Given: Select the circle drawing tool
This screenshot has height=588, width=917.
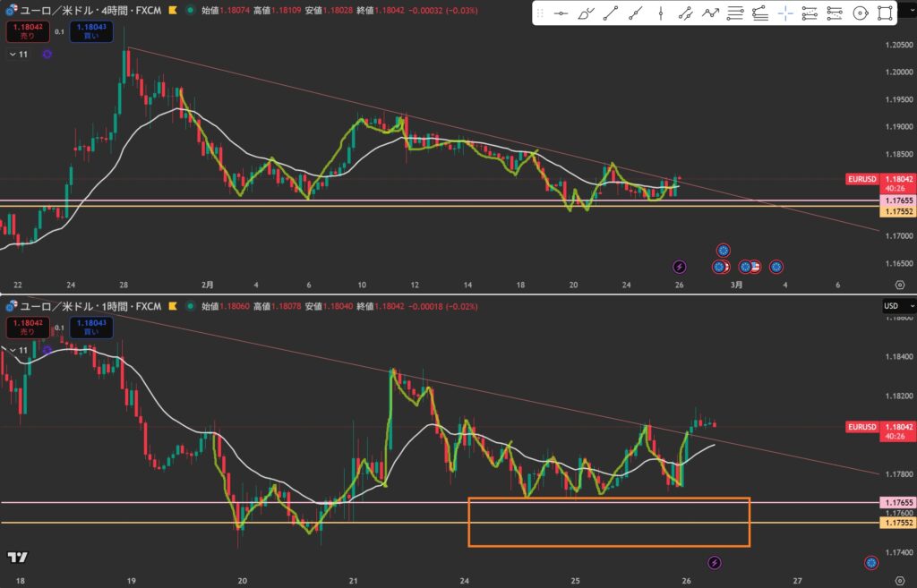Looking at the screenshot, I should coord(860,13).
